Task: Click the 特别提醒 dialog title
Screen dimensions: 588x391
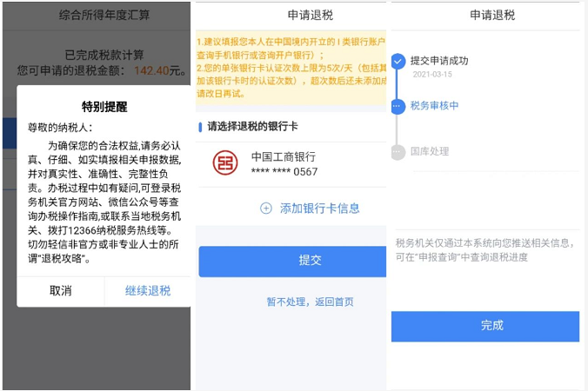Action: [104, 107]
